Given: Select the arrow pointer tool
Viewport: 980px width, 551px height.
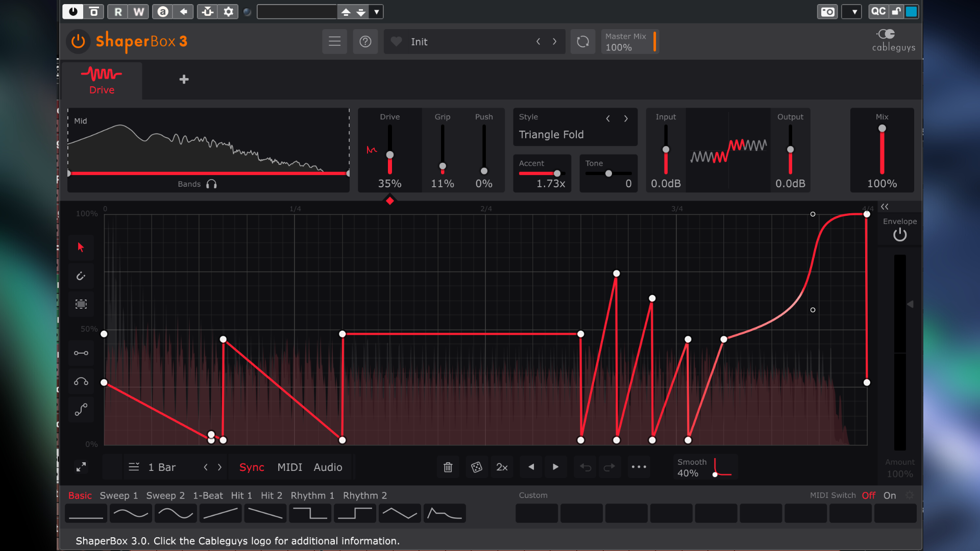Looking at the screenshot, I should click(81, 247).
